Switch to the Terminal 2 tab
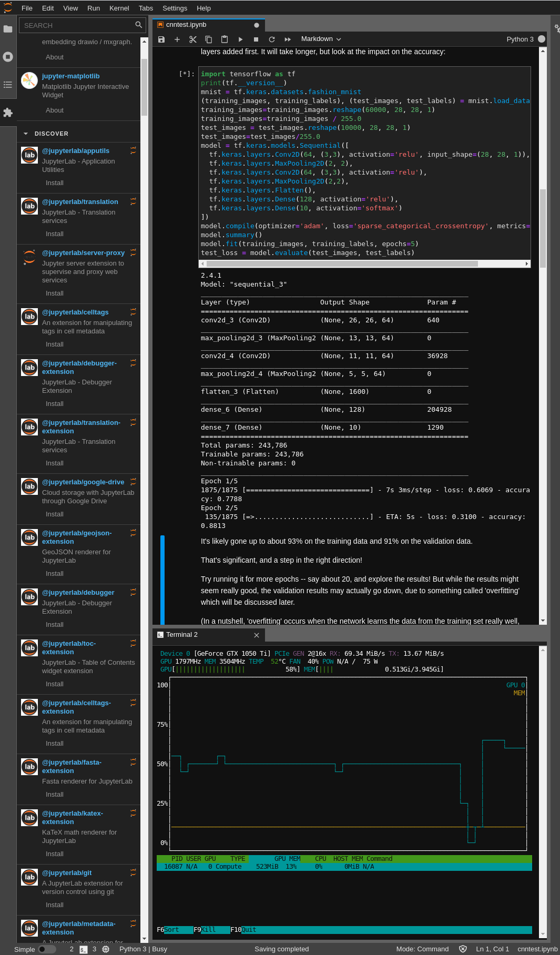Image resolution: width=560 pixels, height=955 pixels. tap(182, 635)
